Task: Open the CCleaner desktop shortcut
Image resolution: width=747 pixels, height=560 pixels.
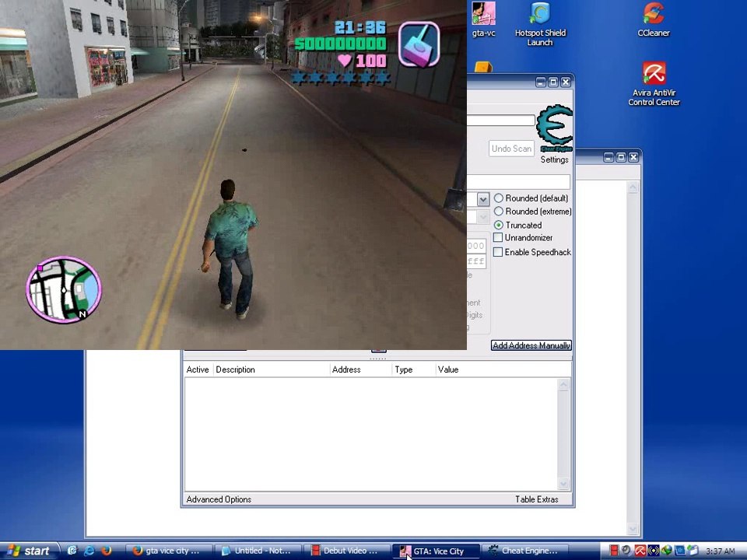Action: tap(654, 19)
